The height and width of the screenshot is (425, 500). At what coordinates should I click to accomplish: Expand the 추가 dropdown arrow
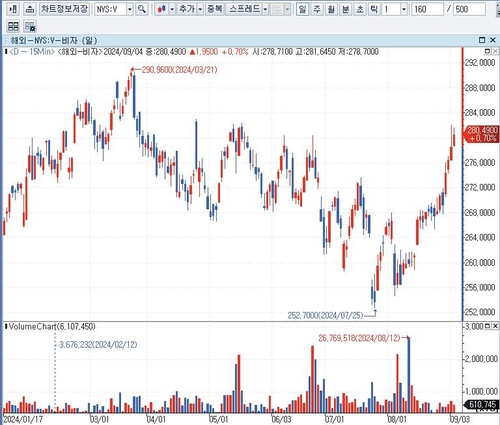(x=200, y=9)
